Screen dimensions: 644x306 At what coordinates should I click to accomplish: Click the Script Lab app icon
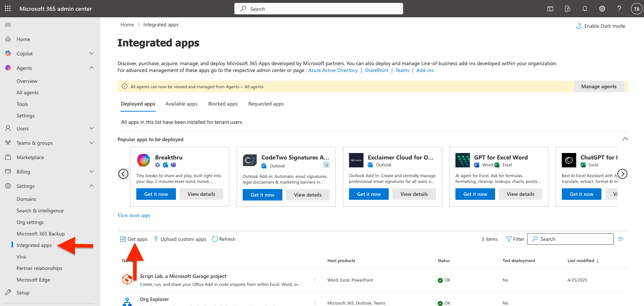coord(127,279)
